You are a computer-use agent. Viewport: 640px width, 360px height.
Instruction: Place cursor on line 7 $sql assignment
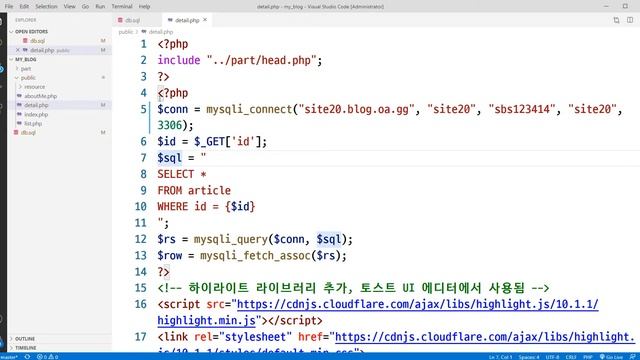coord(182,158)
